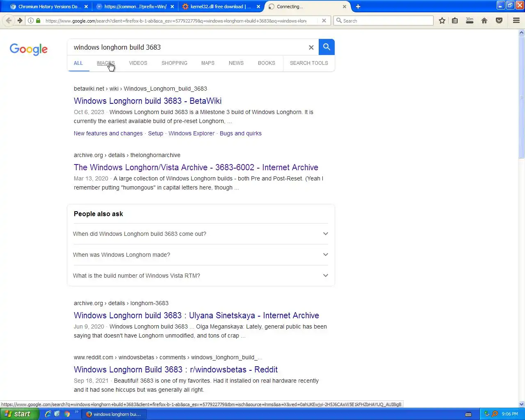Click the 'windows longhorn bui...' taskbar button
The image size is (525, 420).
114,414
